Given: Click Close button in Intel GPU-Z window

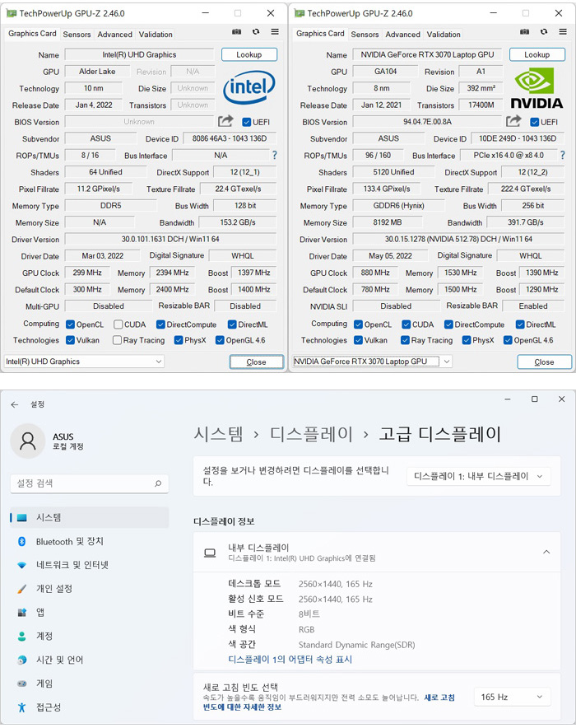Looking at the screenshot, I should click(256, 362).
